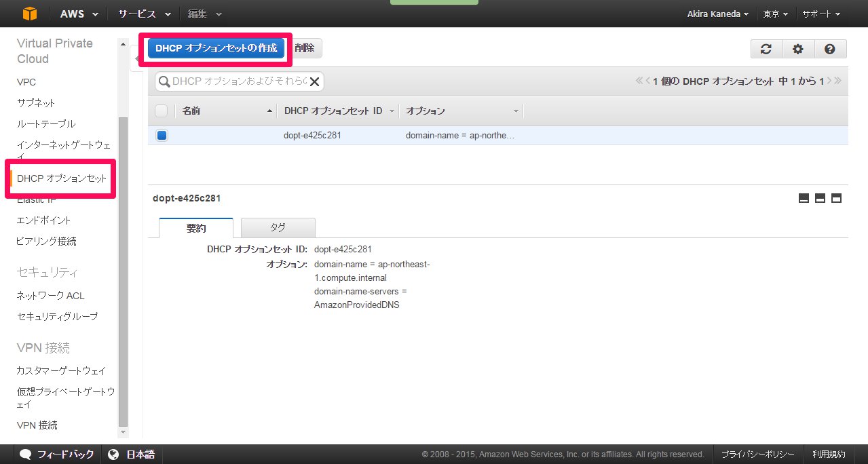
Task: Minimize the details pane to bottom
Action: click(x=804, y=198)
